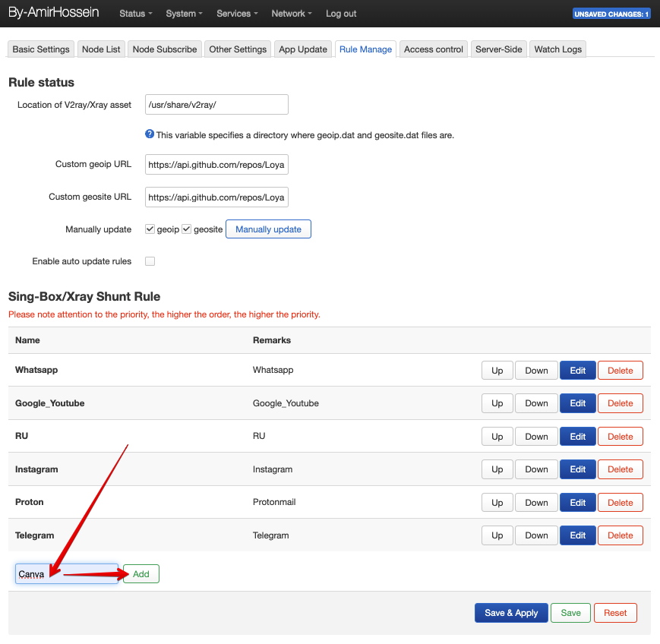Open the Access control tab
660x644 pixels.
point(433,49)
